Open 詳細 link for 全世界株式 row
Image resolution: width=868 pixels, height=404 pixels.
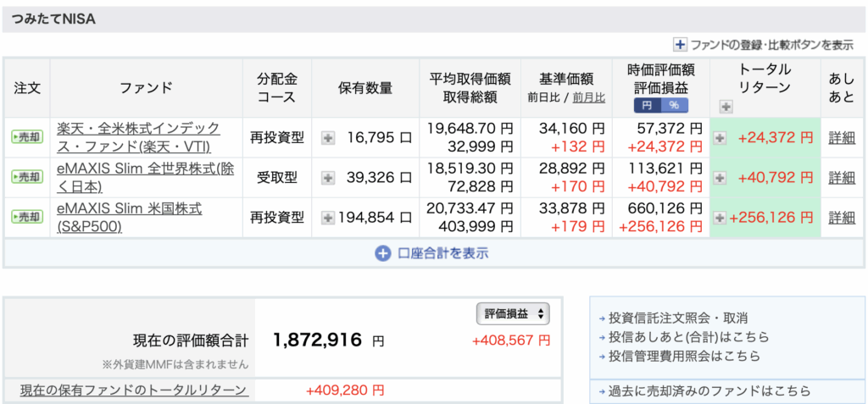tap(842, 177)
